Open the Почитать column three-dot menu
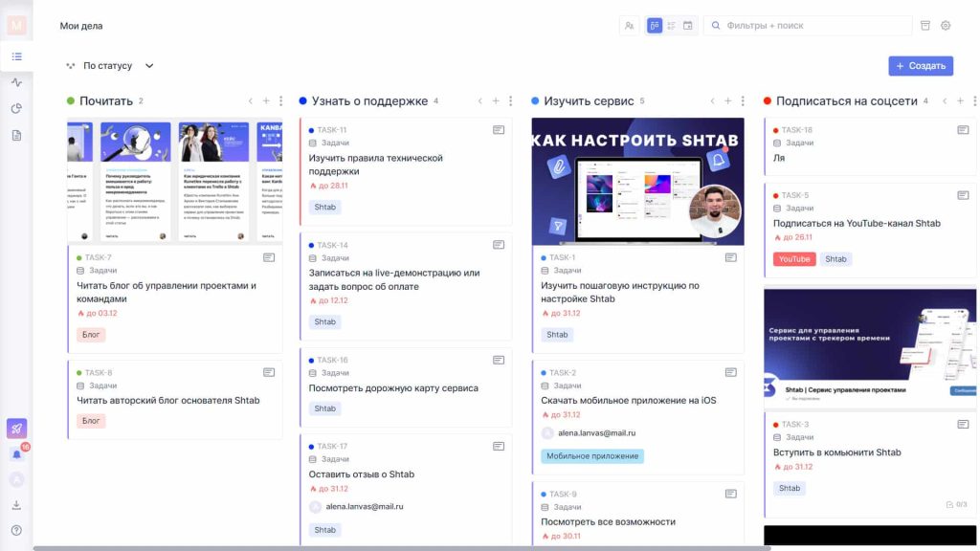 pyautogui.click(x=280, y=101)
